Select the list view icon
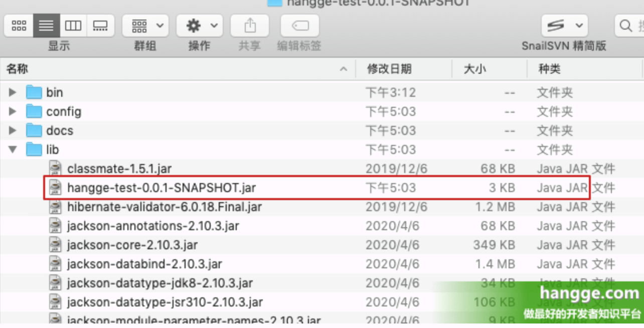This screenshot has width=644, height=328. 46,26
